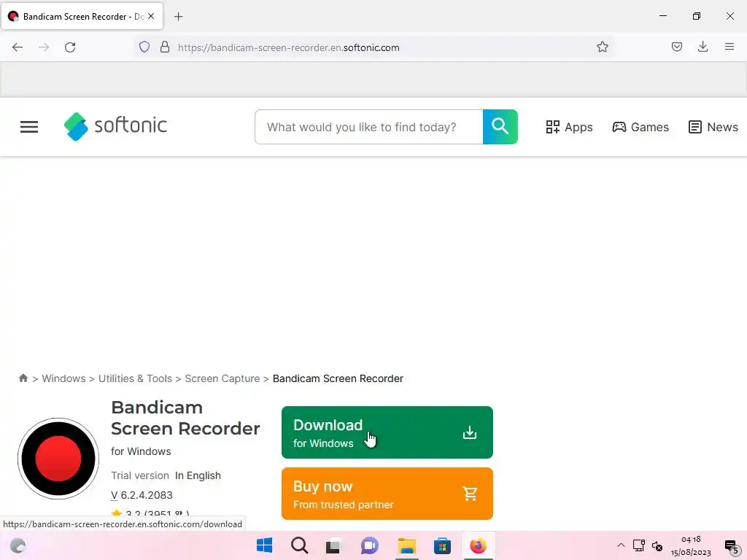
Task: Download Bandicam for Windows
Action: point(387,432)
